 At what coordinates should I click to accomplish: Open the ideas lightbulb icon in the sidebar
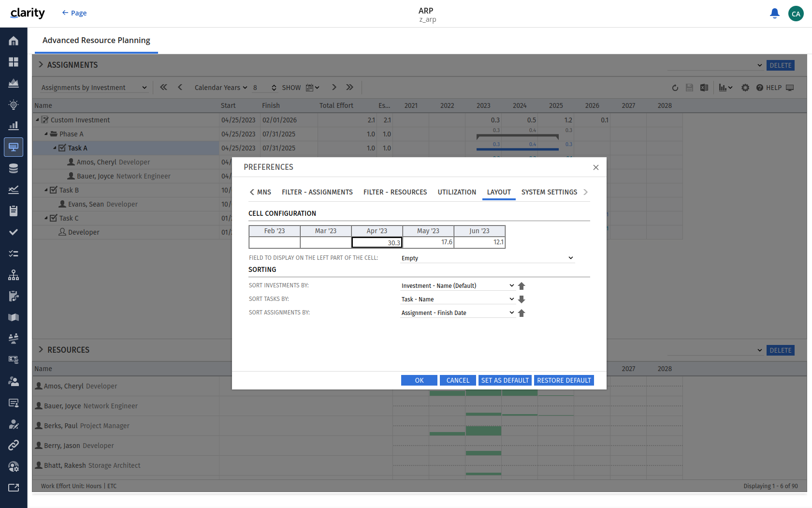(14, 105)
